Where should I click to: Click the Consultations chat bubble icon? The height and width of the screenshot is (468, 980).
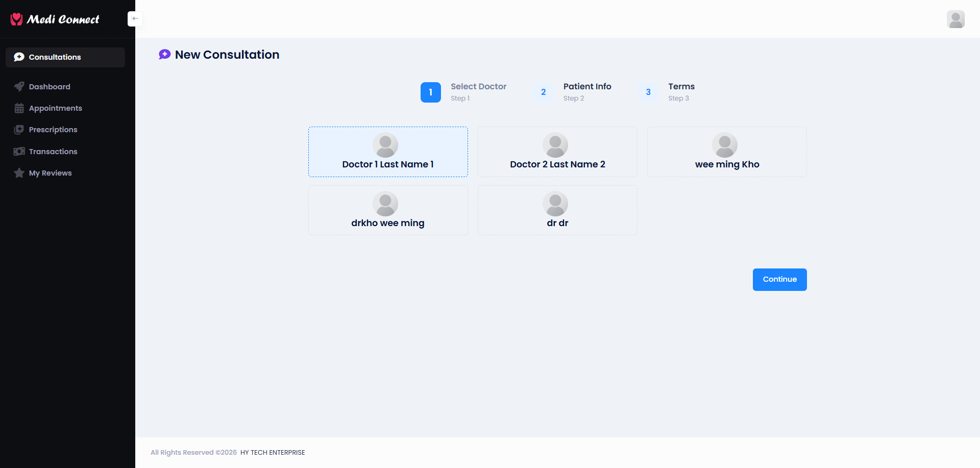pyautogui.click(x=19, y=57)
